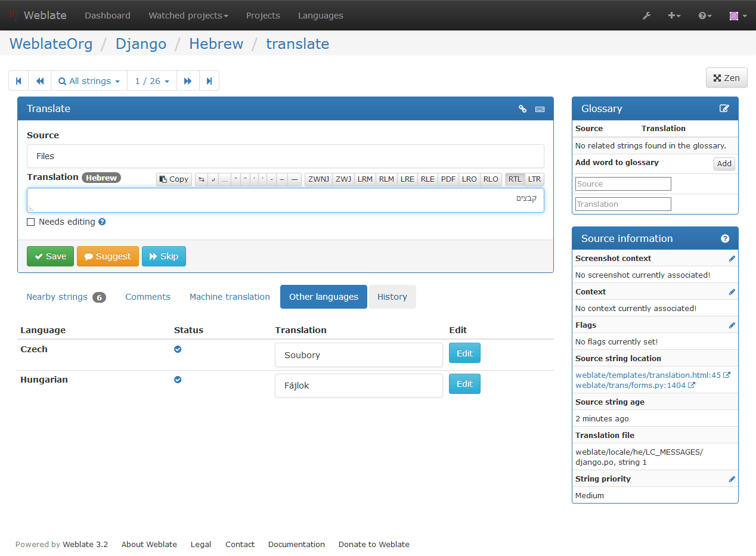Save the translation

tap(50, 256)
